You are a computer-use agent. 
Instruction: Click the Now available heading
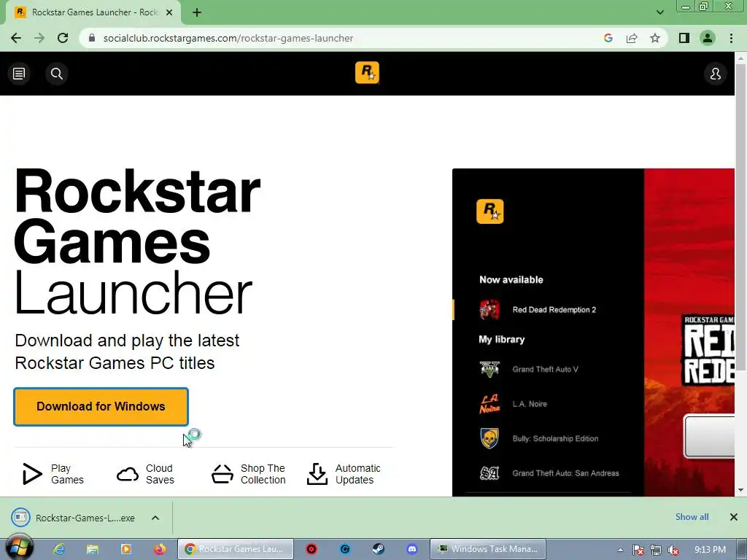coord(511,280)
